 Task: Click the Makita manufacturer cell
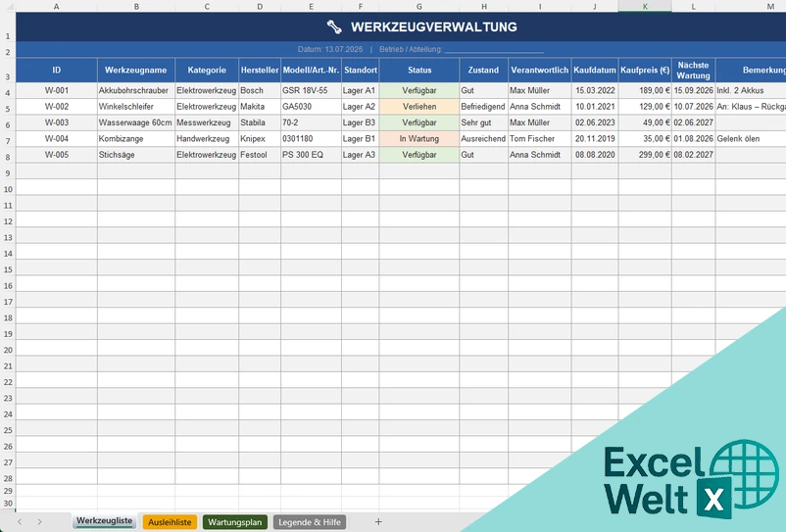260,107
